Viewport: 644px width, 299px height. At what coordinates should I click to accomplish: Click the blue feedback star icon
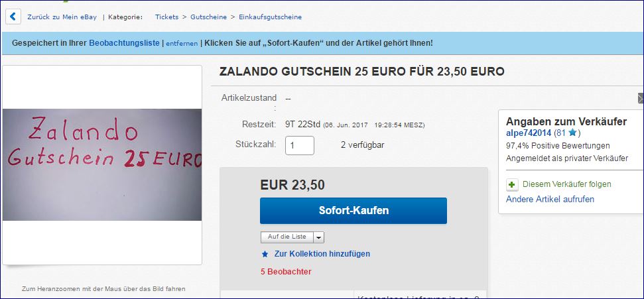click(573, 133)
